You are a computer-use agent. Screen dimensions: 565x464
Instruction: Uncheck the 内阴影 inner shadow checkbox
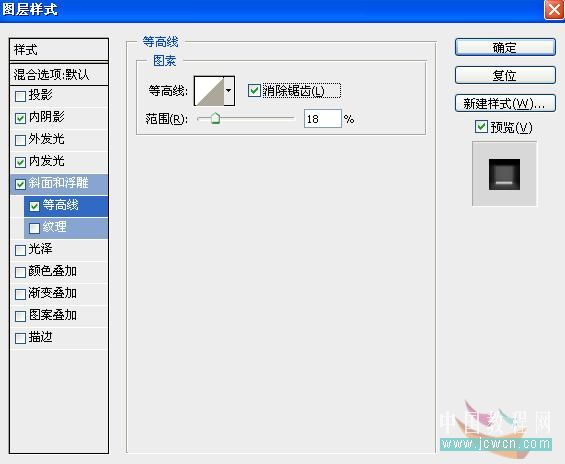[20, 118]
